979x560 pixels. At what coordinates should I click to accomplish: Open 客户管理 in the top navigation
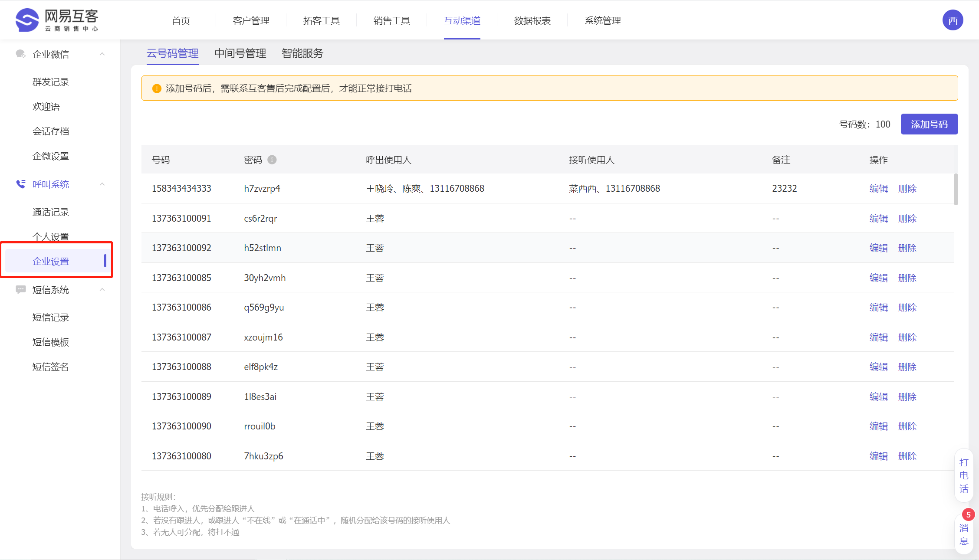coord(251,21)
